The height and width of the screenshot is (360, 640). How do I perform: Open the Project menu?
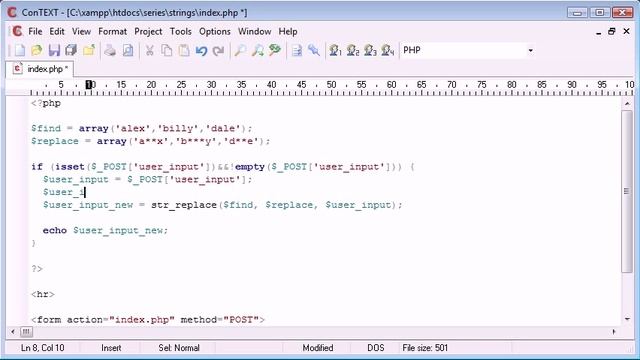[x=148, y=31]
